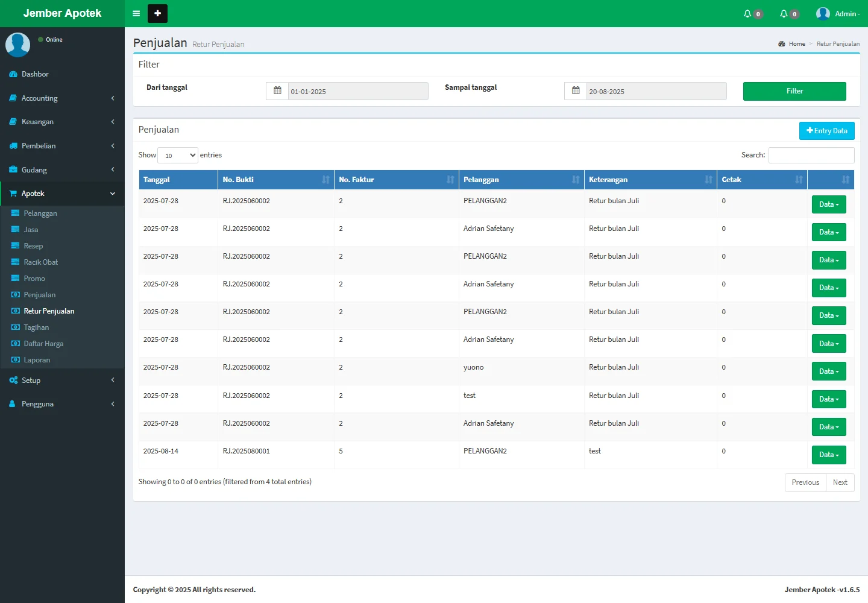Click the Home breadcrumb link
This screenshot has width=868, height=603.
pyautogui.click(x=796, y=44)
